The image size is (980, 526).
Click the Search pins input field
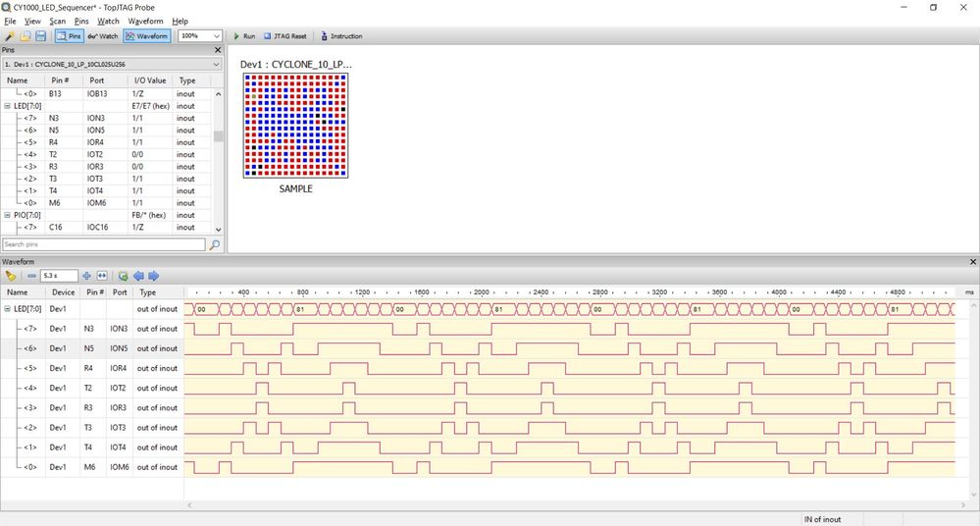(103, 244)
